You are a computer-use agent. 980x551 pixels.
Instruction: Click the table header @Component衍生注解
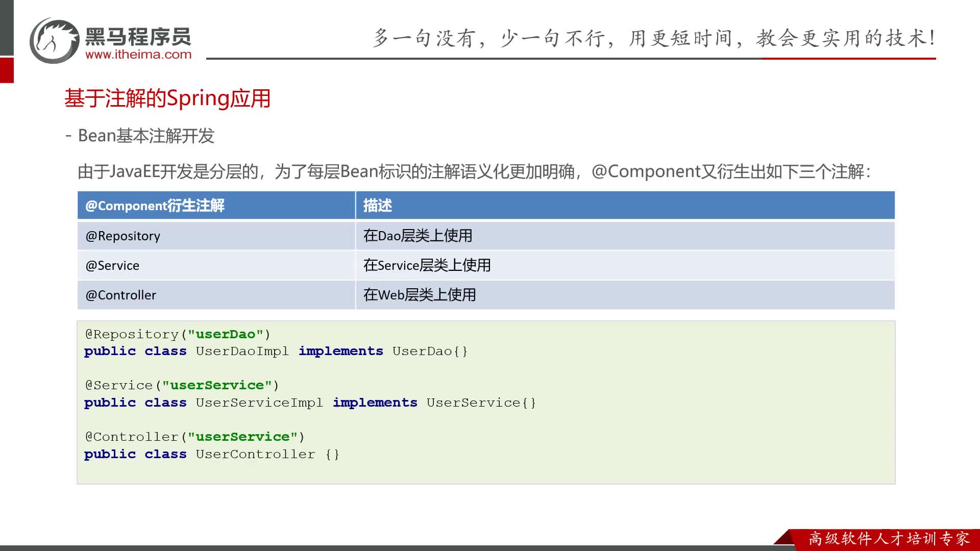click(216, 206)
